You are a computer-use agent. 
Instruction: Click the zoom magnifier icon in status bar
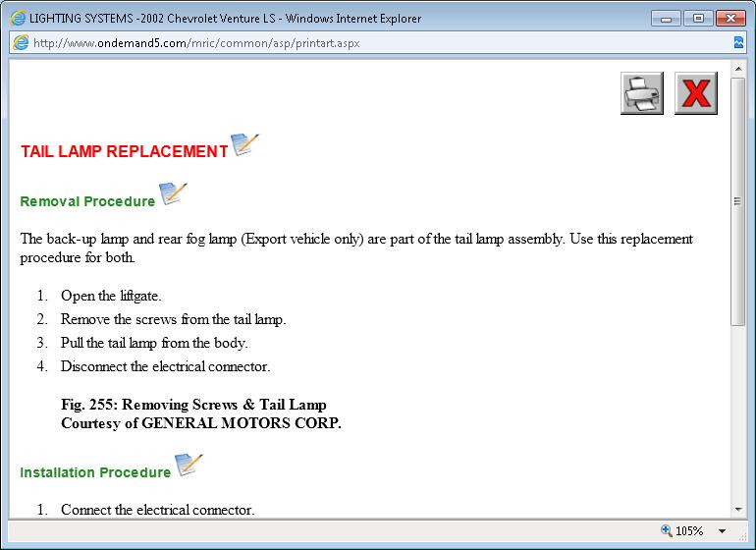(x=667, y=530)
